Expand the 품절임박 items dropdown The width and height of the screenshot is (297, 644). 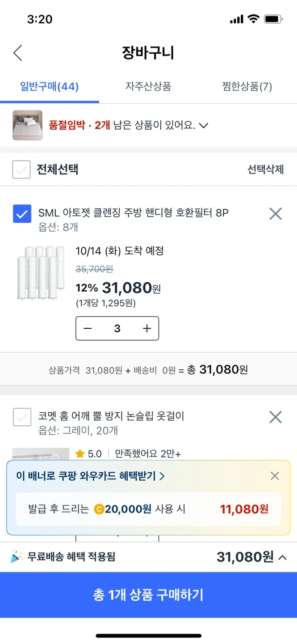click(204, 126)
